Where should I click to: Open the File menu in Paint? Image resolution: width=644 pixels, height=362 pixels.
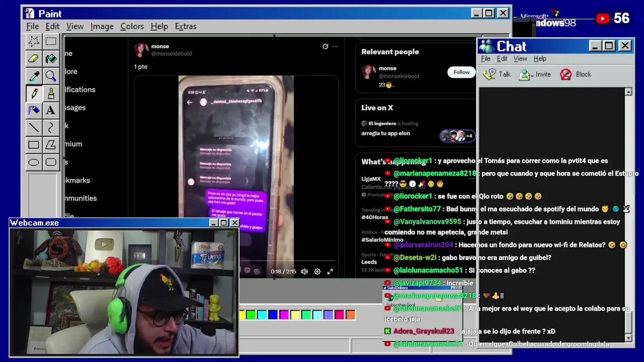(x=33, y=26)
